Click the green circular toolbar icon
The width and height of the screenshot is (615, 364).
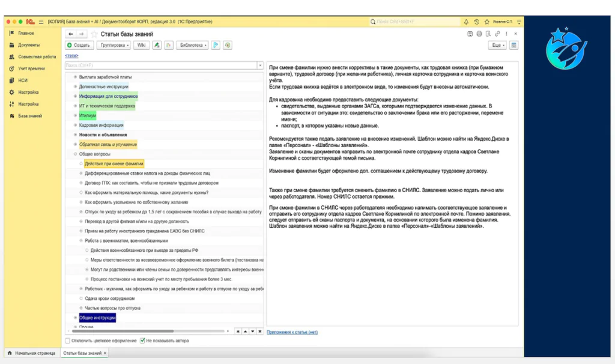(x=228, y=45)
